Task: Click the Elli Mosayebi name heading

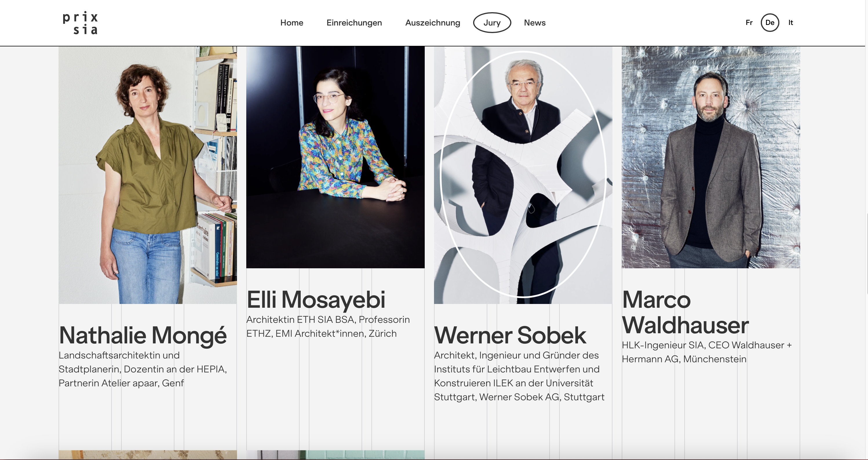Action: click(316, 300)
